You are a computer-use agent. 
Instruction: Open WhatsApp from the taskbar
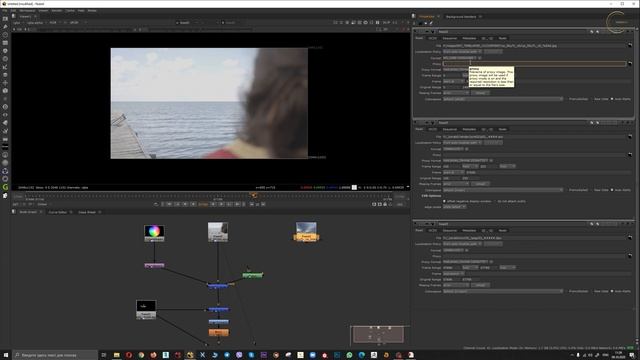pos(349,356)
